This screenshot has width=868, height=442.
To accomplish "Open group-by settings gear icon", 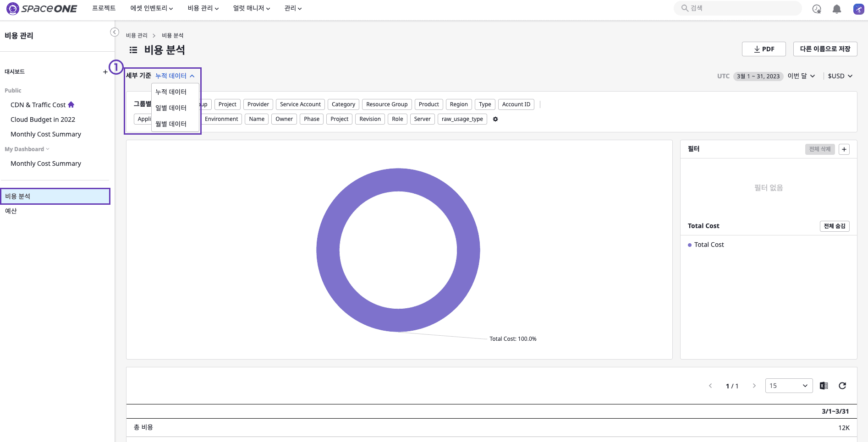I will coord(495,119).
